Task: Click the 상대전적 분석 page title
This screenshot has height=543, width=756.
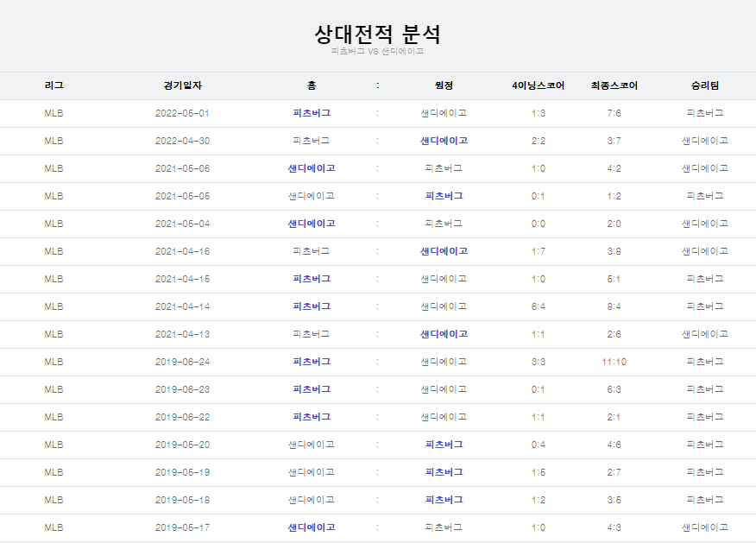Action: pyautogui.click(x=377, y=34)
